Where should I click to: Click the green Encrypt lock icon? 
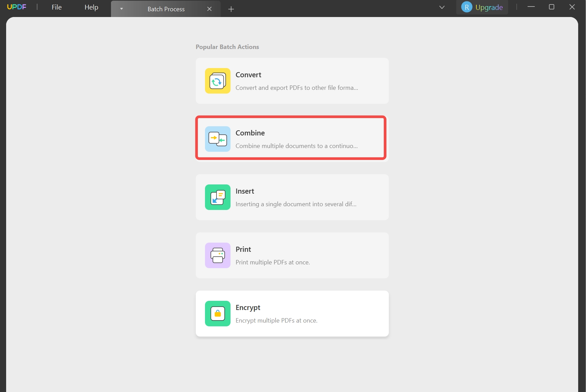[218, 314]
